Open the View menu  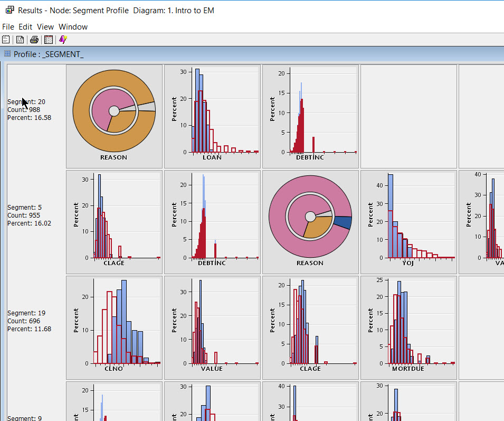point(45,27)
